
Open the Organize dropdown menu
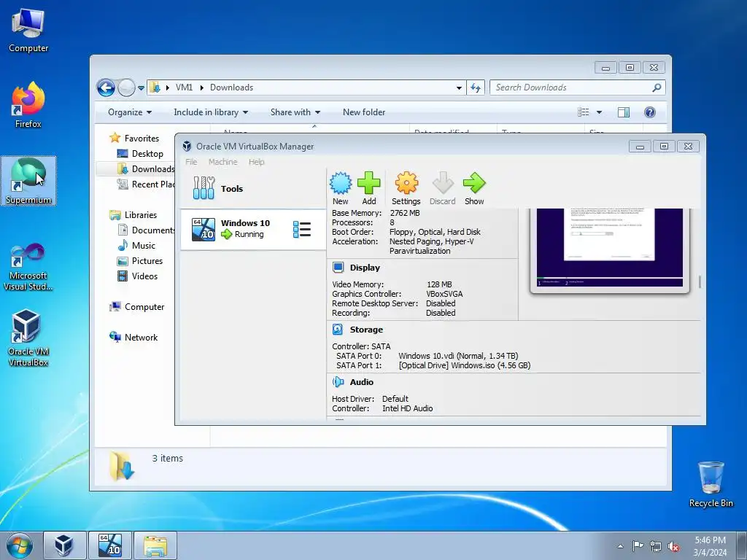coord(130,112)
